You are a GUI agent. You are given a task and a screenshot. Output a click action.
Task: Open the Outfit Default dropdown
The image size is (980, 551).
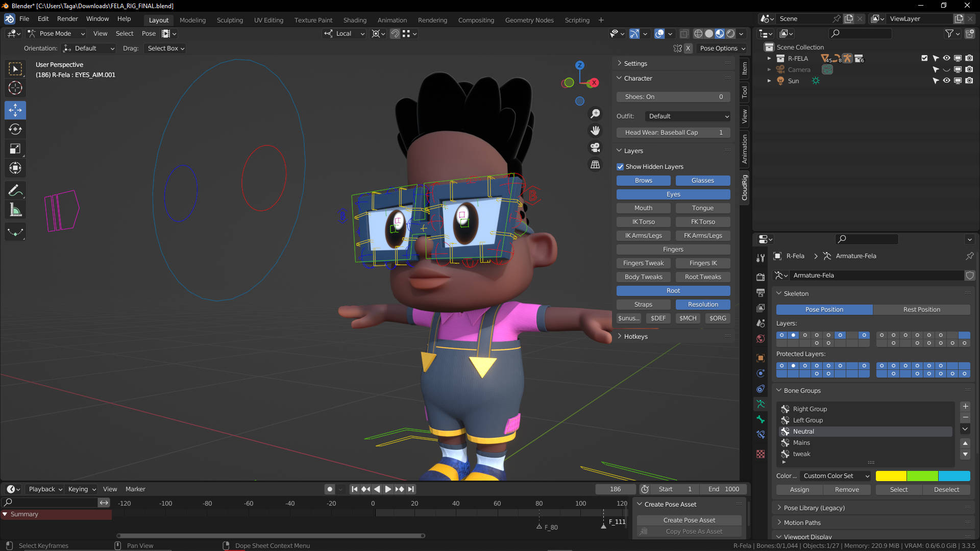click(x=688, y=116)
